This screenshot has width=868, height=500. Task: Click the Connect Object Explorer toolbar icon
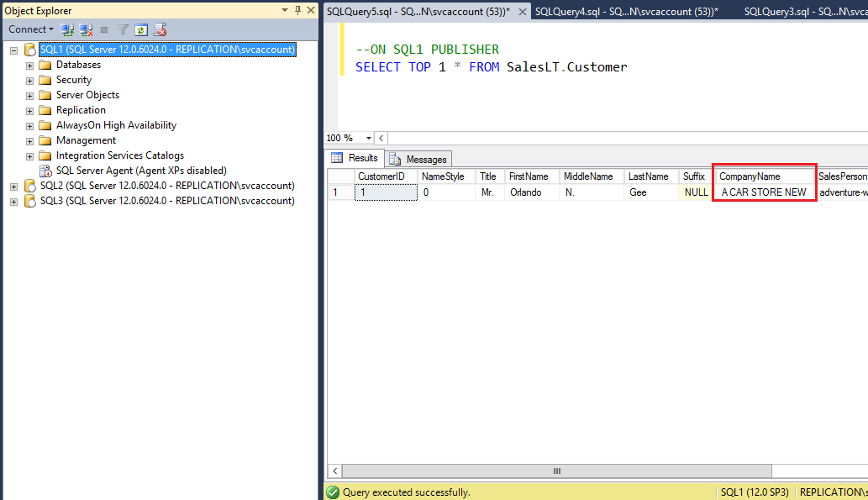(x=67, y=30)
